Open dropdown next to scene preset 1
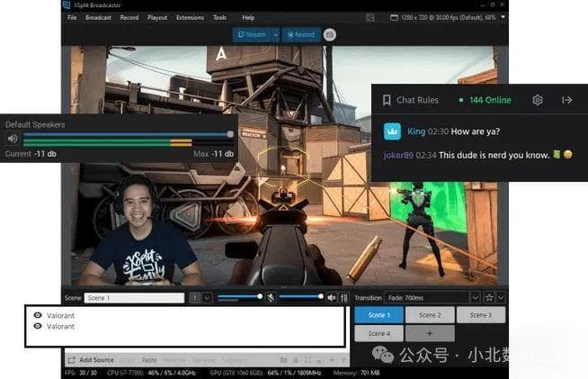 pos(207,298)
